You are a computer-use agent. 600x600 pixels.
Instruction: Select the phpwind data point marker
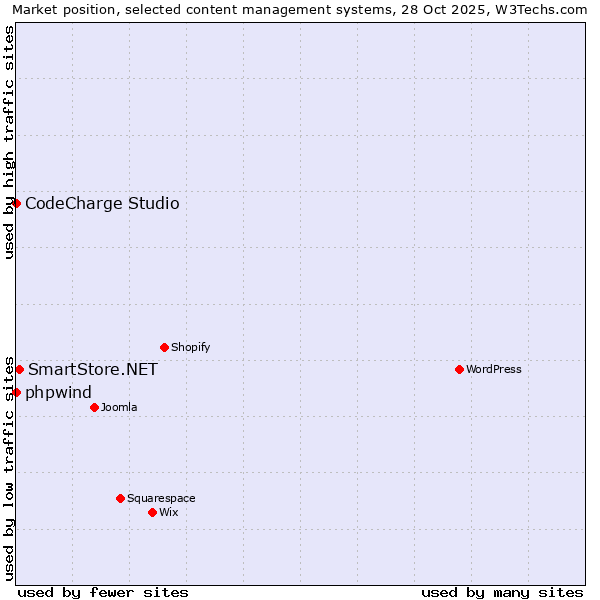(16, 392)
